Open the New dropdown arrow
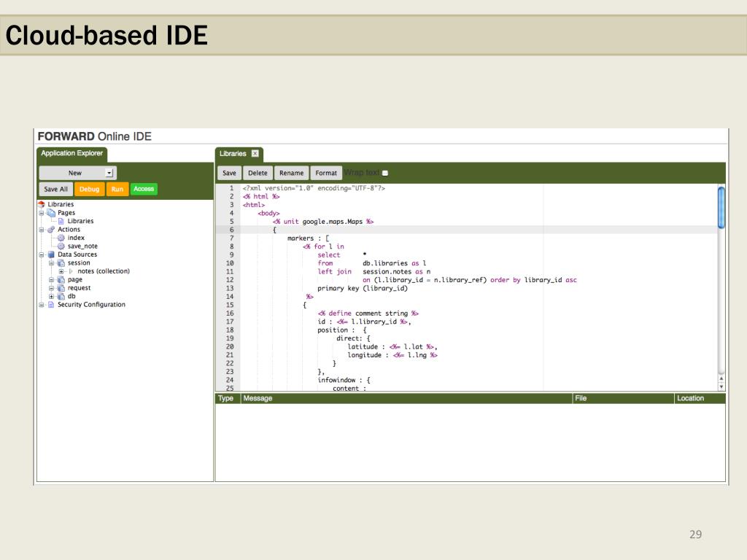This screenshot has width=747, height=560. (109, 173)
